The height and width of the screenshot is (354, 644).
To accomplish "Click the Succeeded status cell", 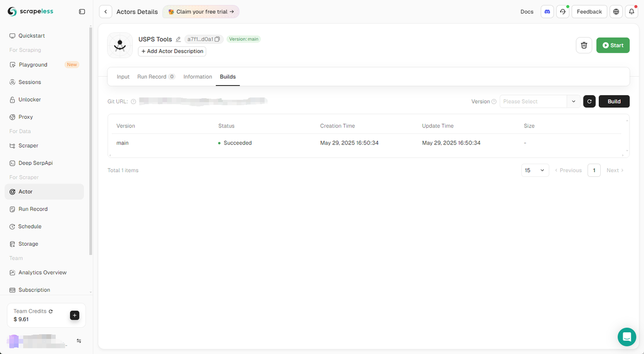I will click(235, 143).
